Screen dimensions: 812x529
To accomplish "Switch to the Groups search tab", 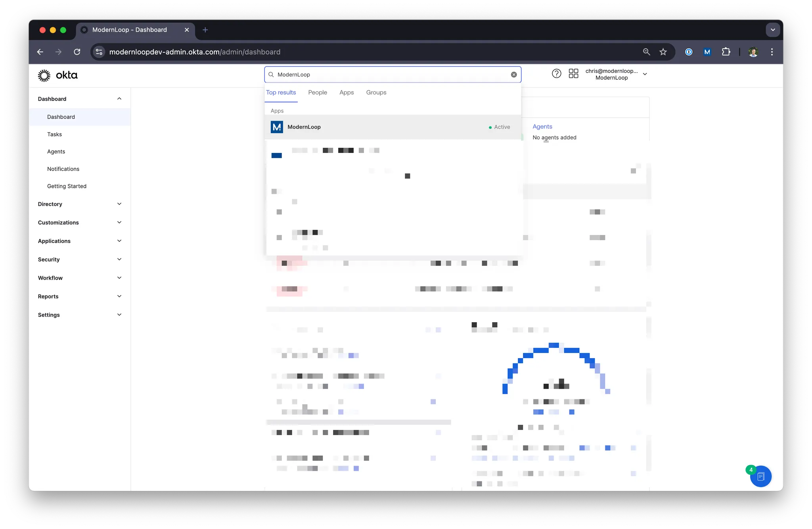I will point(376,92).
